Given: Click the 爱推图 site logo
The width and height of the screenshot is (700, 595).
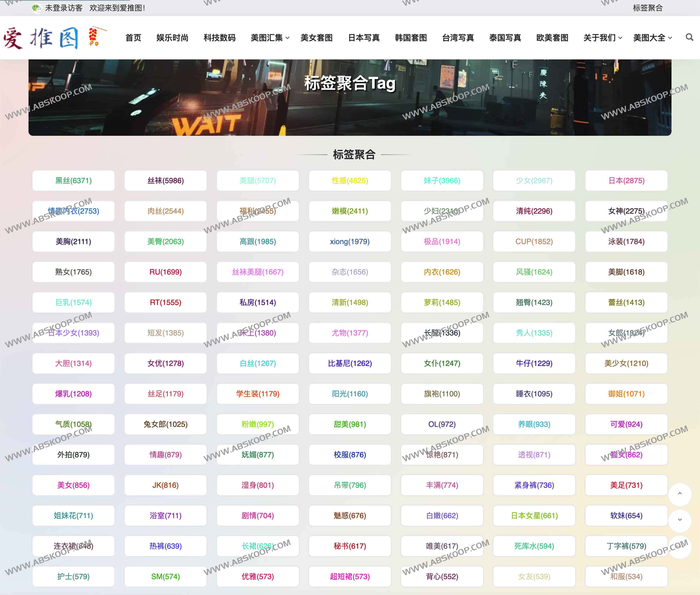Looking at the screenshot, I should 54,38.
